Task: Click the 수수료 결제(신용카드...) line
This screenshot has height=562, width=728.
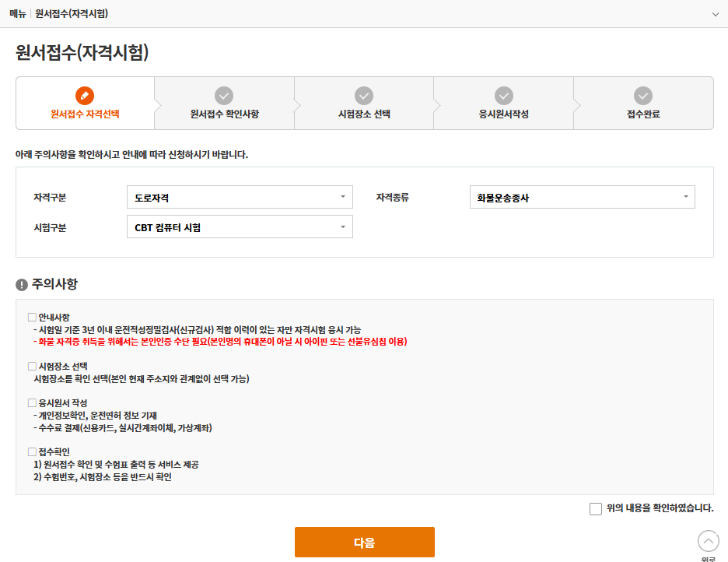Action: tap(123, 428)
